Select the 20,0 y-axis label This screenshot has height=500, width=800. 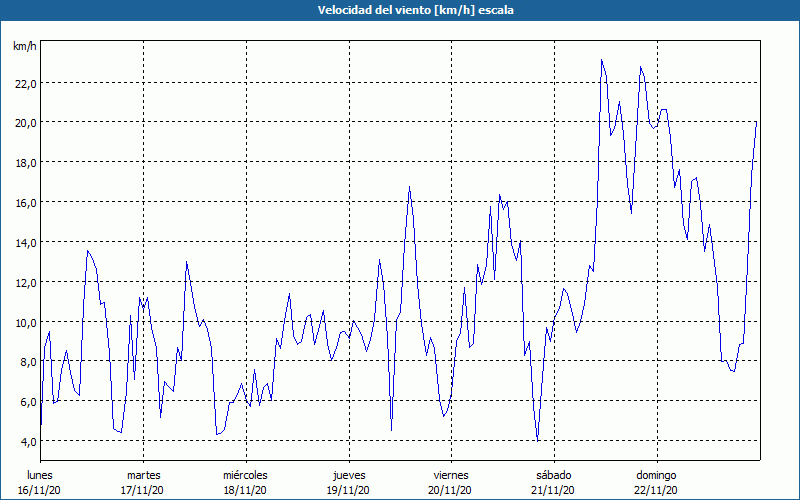pos(26,123)
